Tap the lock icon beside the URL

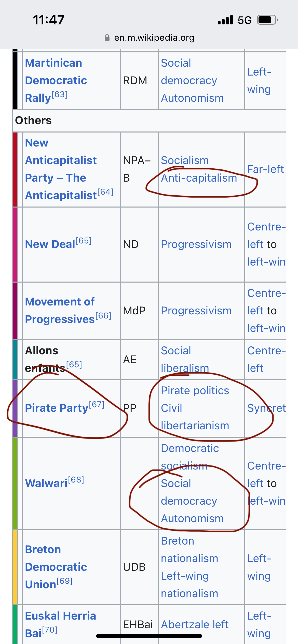tap(107, 38)
